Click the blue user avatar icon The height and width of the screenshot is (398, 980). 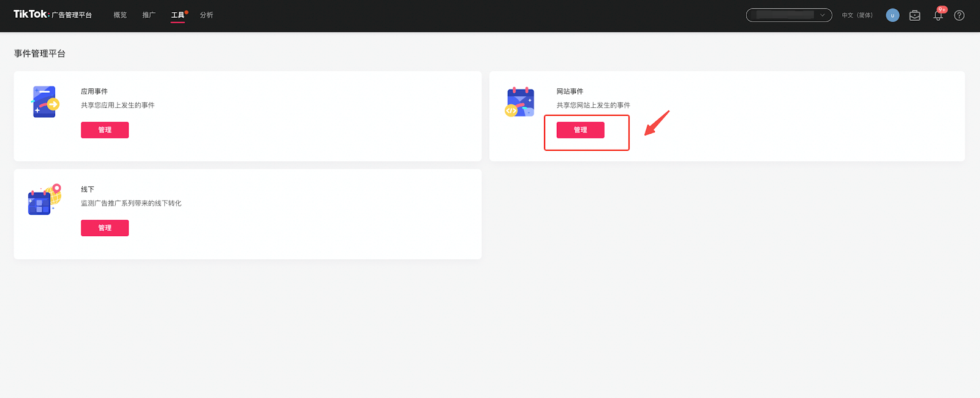(x=892, y=15)
